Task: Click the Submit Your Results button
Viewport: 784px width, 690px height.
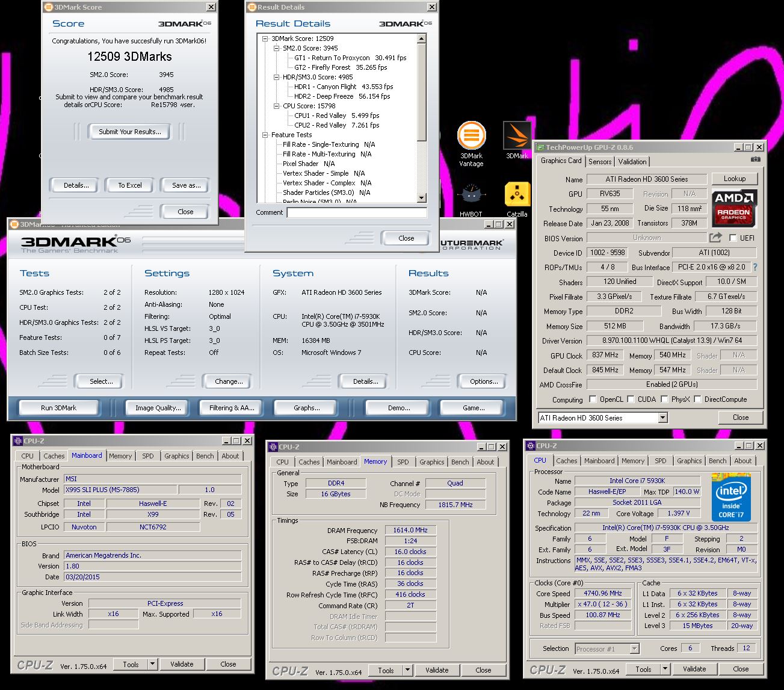Action: click(130, 132)
